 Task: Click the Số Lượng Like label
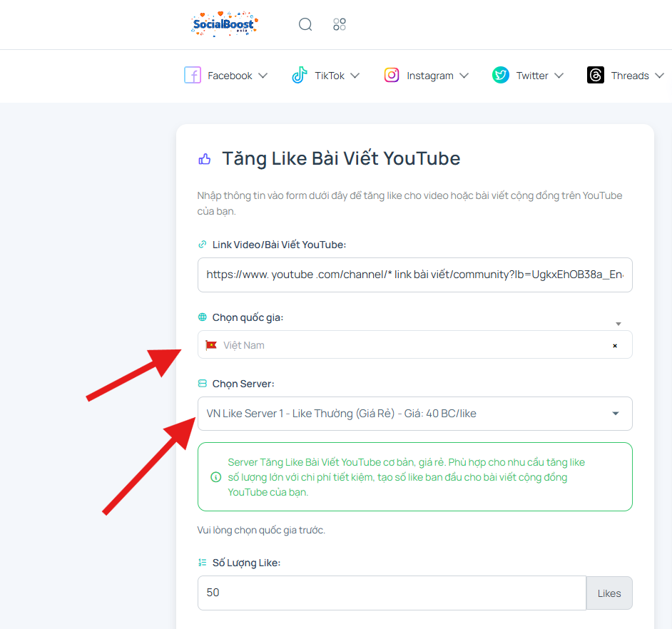coord(246,563)
